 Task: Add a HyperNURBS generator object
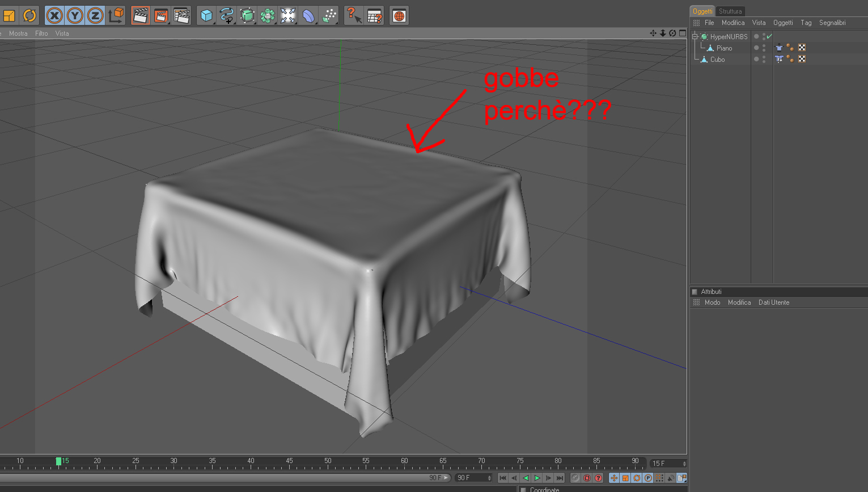[x=247, y=15]
